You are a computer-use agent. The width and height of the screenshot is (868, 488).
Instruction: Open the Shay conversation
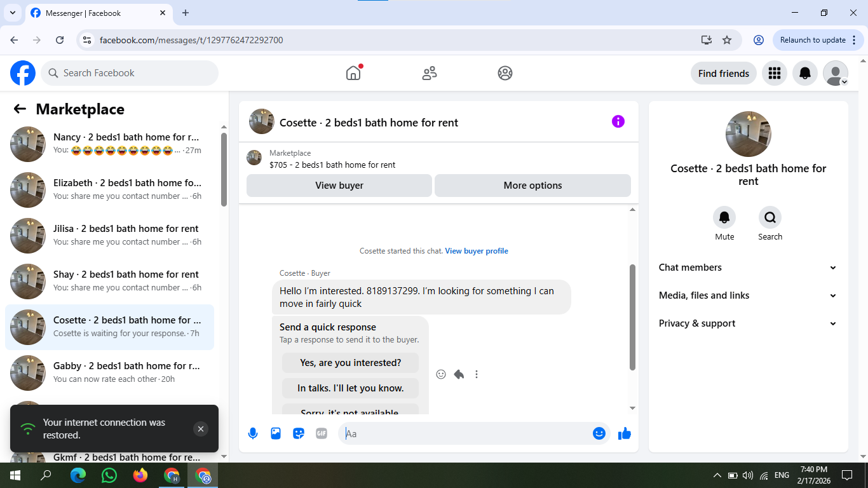tap(109, 281)
